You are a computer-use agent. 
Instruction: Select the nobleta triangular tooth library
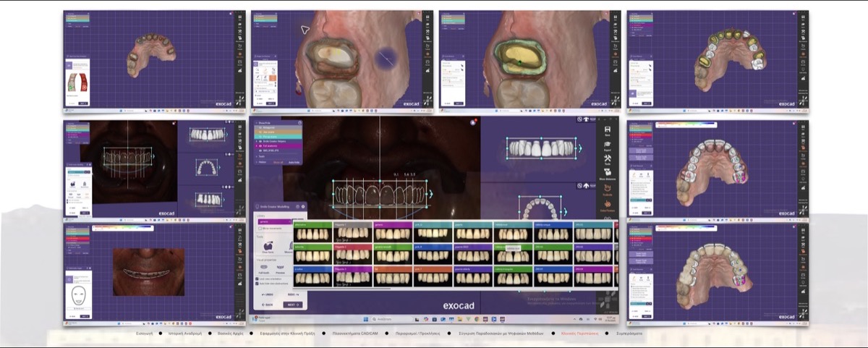(x=514, y=276)
